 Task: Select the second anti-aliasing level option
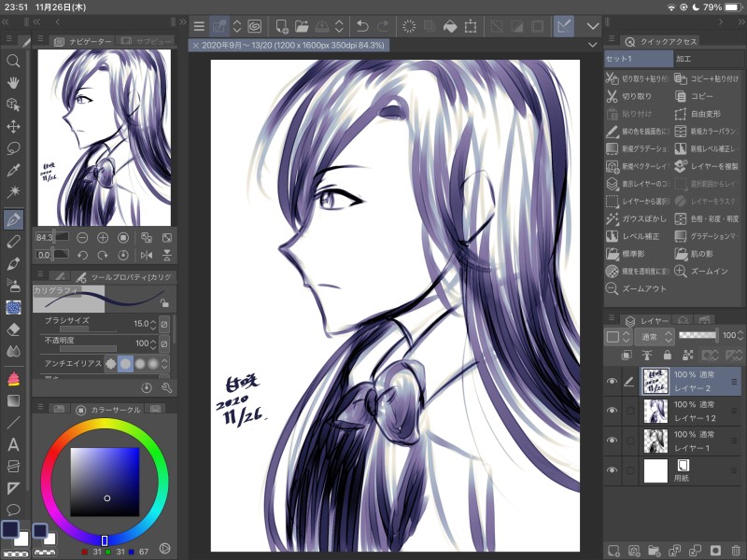125,364
